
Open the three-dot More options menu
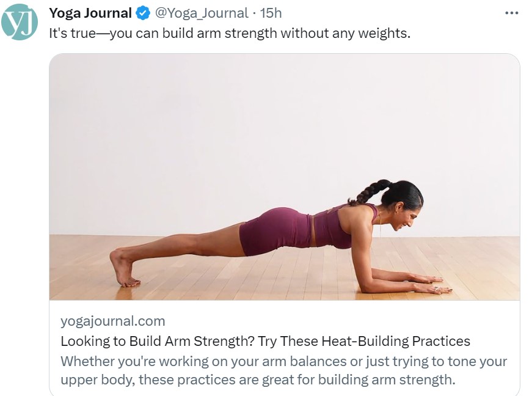512,13
